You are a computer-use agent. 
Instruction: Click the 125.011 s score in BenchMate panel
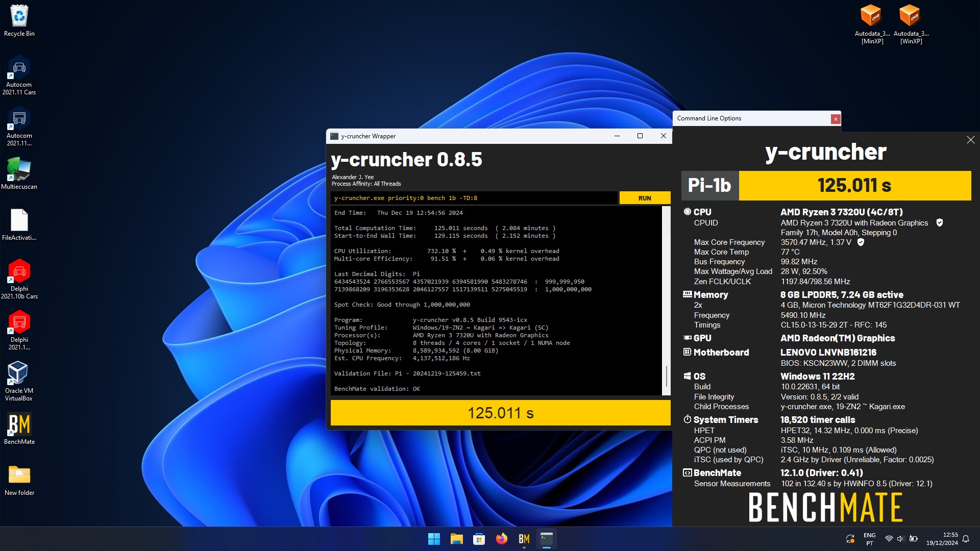[854, 185]
